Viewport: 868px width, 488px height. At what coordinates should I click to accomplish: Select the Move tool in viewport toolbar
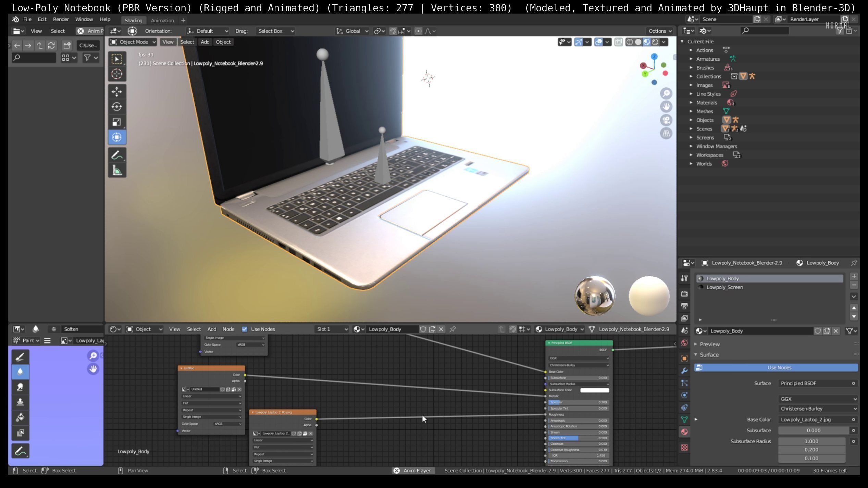(x=117, y=92)
